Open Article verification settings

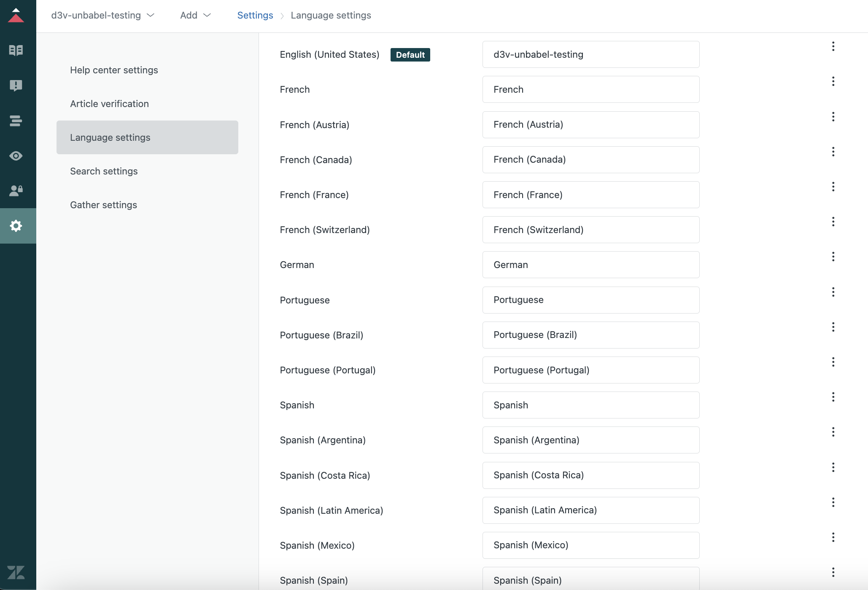tap(147, 104)
